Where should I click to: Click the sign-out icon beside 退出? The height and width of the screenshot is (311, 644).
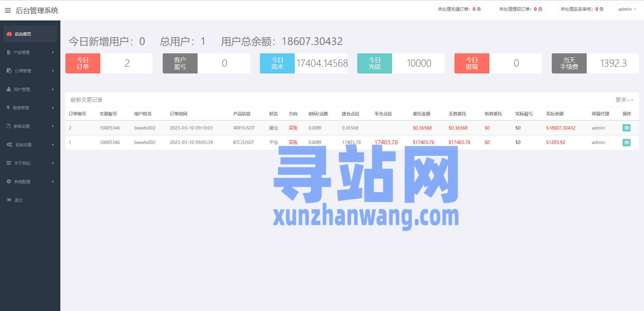click(9, 200)
